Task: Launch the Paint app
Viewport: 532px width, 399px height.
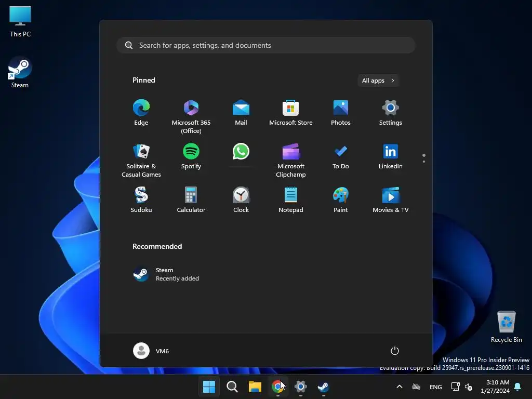Action: click(341, 200)
